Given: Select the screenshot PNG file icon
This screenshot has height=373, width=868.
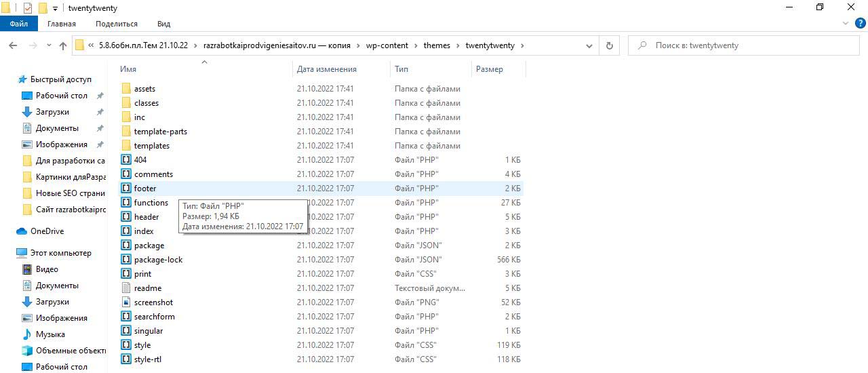Looking at the screenshot, I should tap(126, 302).
